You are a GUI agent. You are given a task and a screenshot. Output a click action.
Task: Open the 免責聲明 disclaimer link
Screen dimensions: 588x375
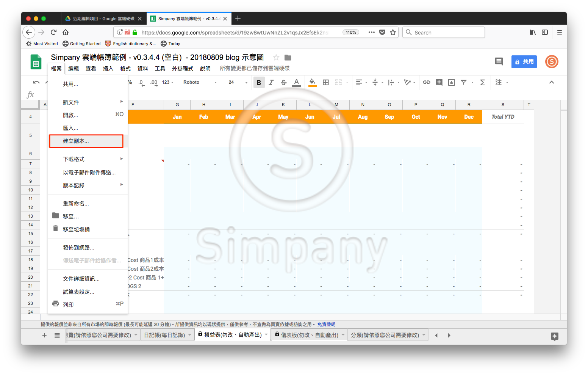point(326,325)
